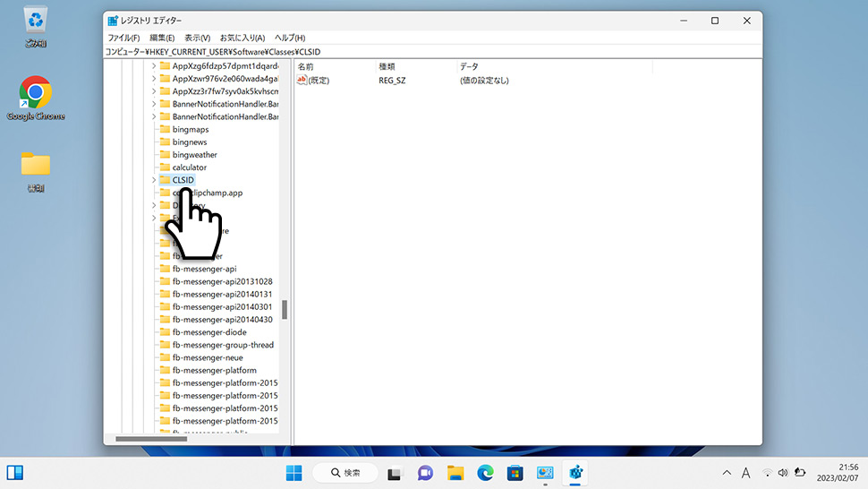The width and height of the screenshot is (868, 489).
Task: Click the registry path address bar
Action: [433, 52]
